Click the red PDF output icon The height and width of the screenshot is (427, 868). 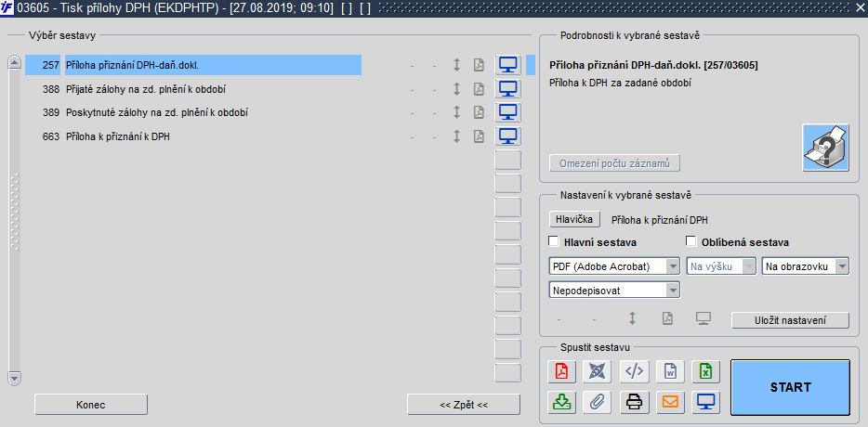click(562, 371)
